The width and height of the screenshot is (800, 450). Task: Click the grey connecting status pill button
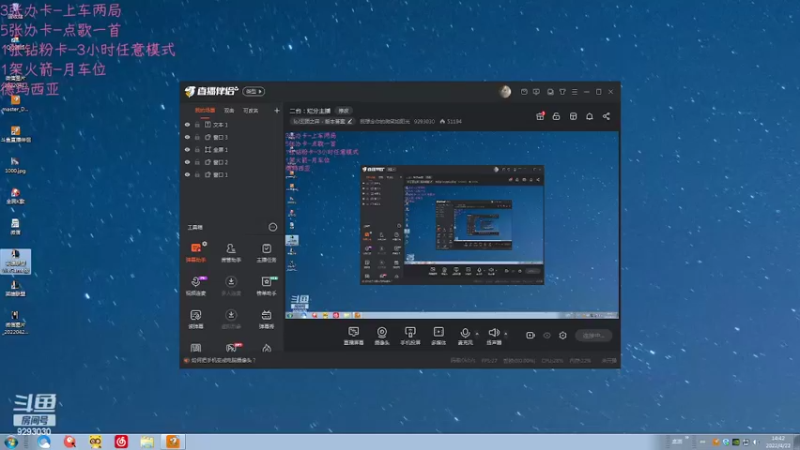pyautogui.click(x=593, y=335)
